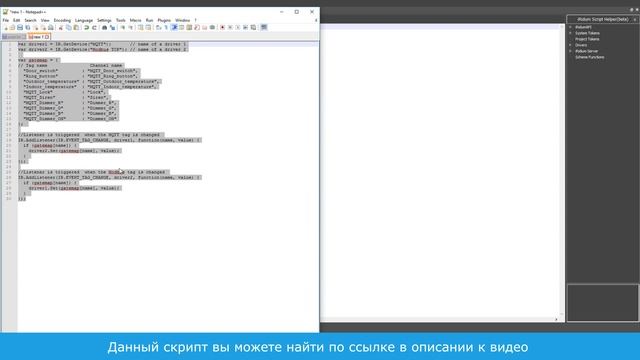Cut selection with the scissors icon

click(x=60, y=27)
